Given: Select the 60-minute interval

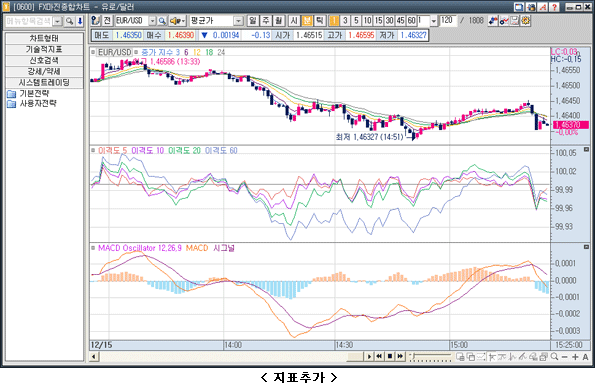Looking at the screenshot, I should [x=411, y=20].
